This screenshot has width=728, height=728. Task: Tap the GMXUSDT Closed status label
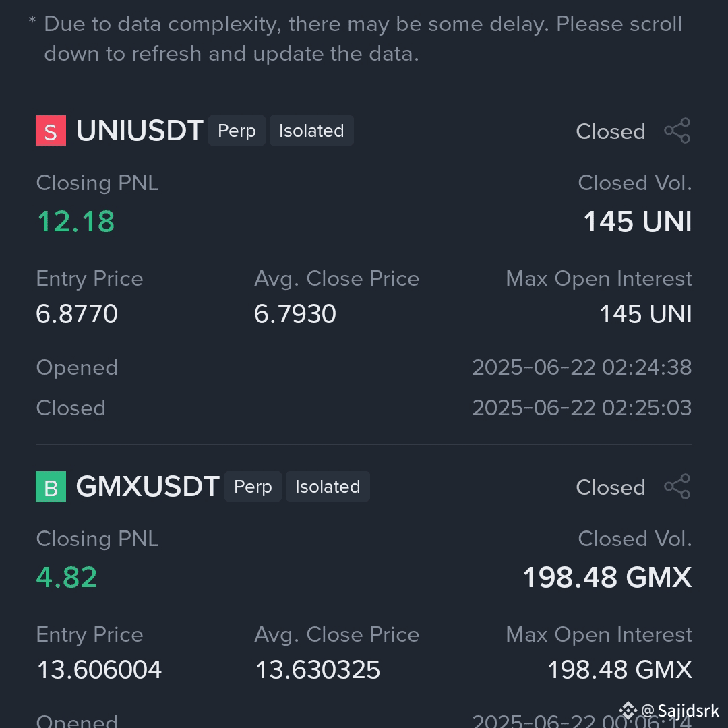click(x=611, y=487)
